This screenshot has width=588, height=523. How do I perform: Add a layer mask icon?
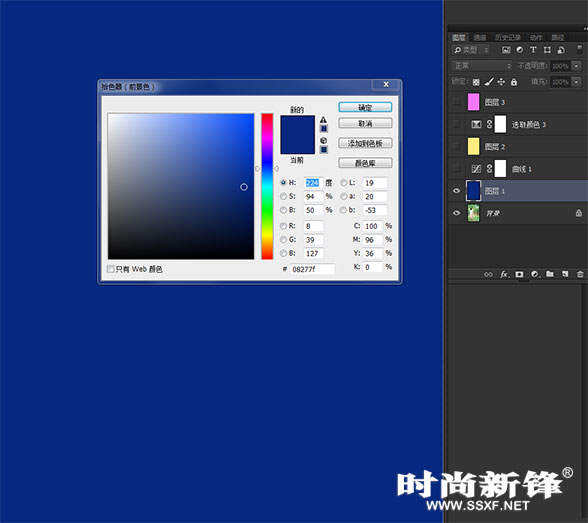pyautogui.click(x=519, y=274)
